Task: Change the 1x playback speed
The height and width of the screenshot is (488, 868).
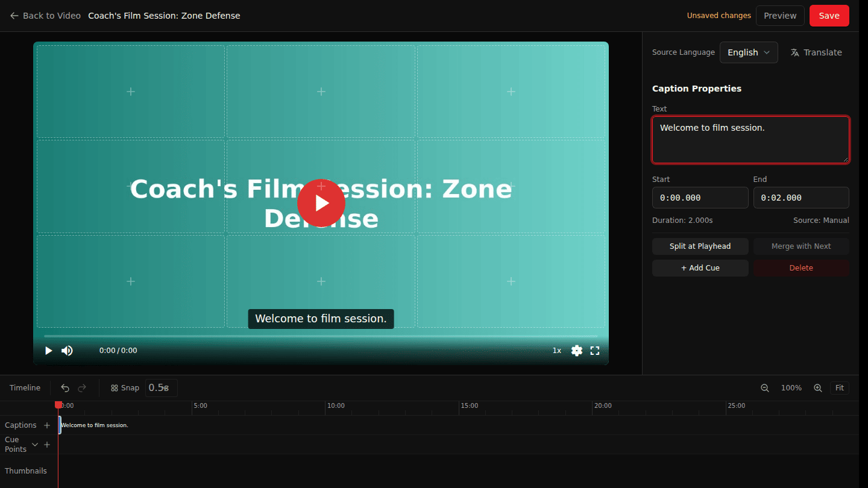Action: (x=557, y=351)
